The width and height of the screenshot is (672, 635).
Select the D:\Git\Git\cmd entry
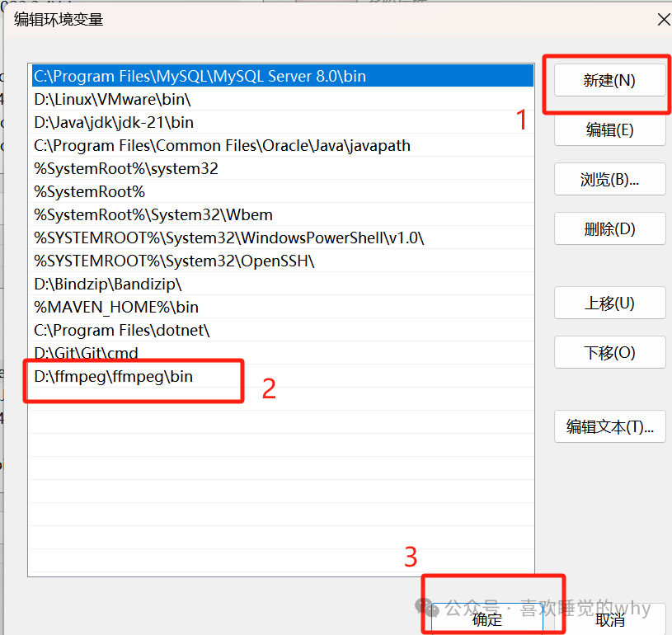pyautogui.click(x=283, y=353)
